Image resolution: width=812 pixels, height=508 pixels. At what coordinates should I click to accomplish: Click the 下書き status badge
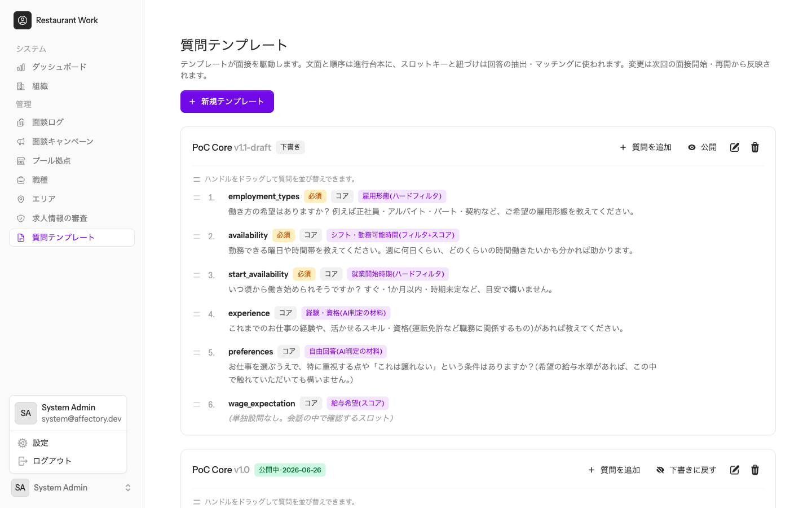point(290,147)
